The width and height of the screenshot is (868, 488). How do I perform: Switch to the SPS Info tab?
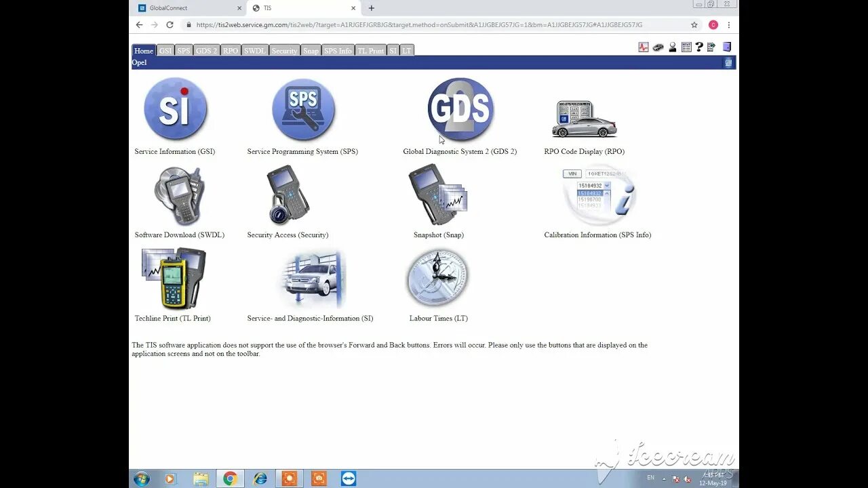pyautogui.click(x=338, y=51)
